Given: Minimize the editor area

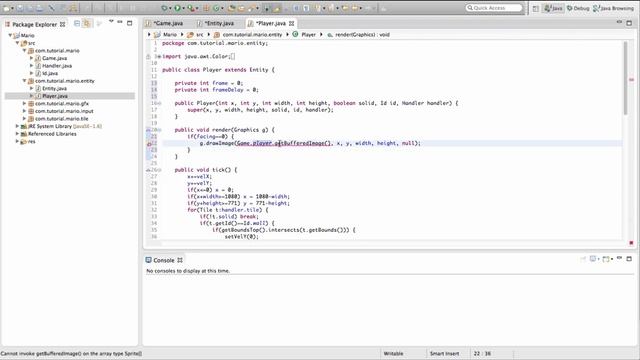Looking at the screenshot, I should click(x=619, y=22).
